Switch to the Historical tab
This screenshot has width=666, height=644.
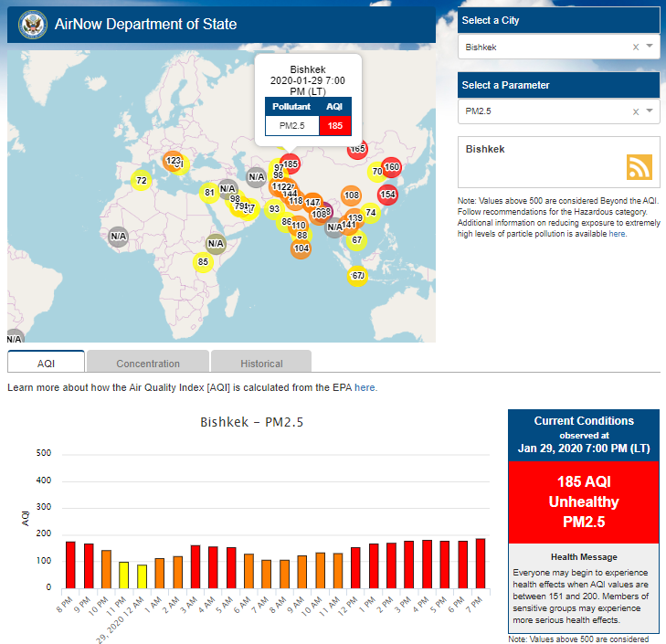261,363
